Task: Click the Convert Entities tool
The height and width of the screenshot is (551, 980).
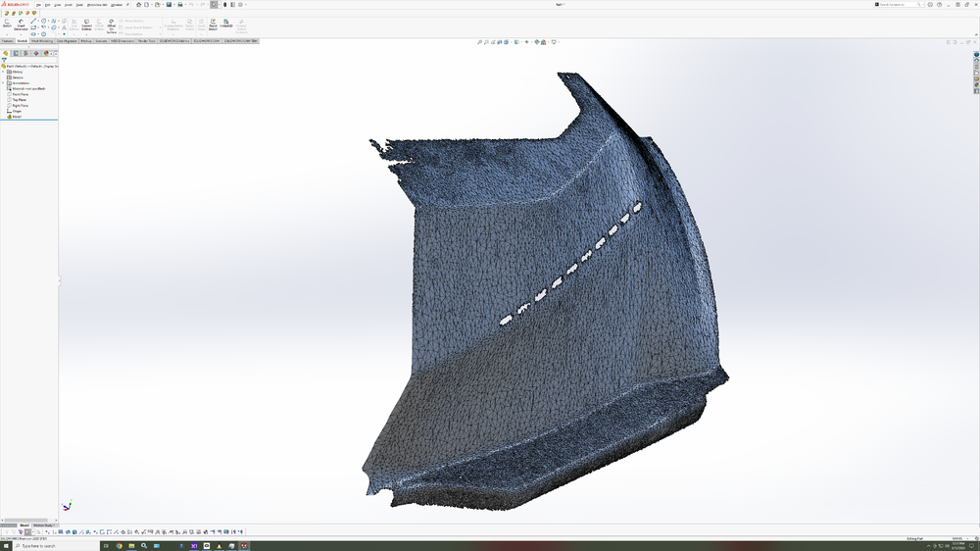Action: tap(86, 23)
